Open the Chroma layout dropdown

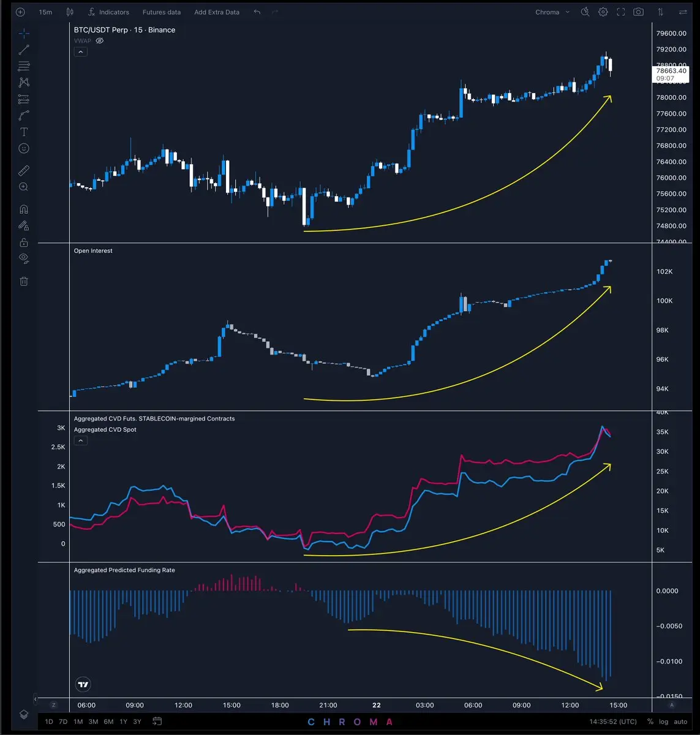pos(552,12)
